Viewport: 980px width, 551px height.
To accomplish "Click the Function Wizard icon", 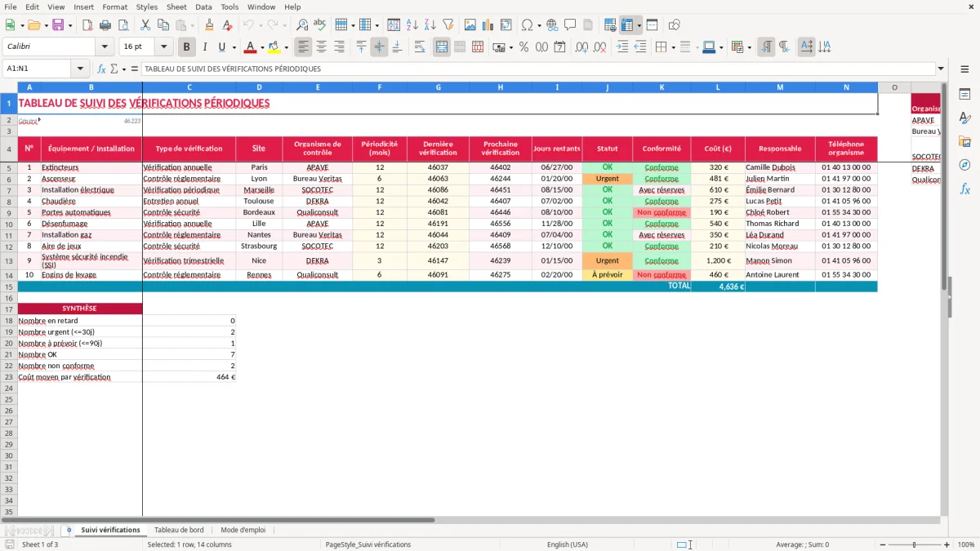I will (x=101, y=69).
